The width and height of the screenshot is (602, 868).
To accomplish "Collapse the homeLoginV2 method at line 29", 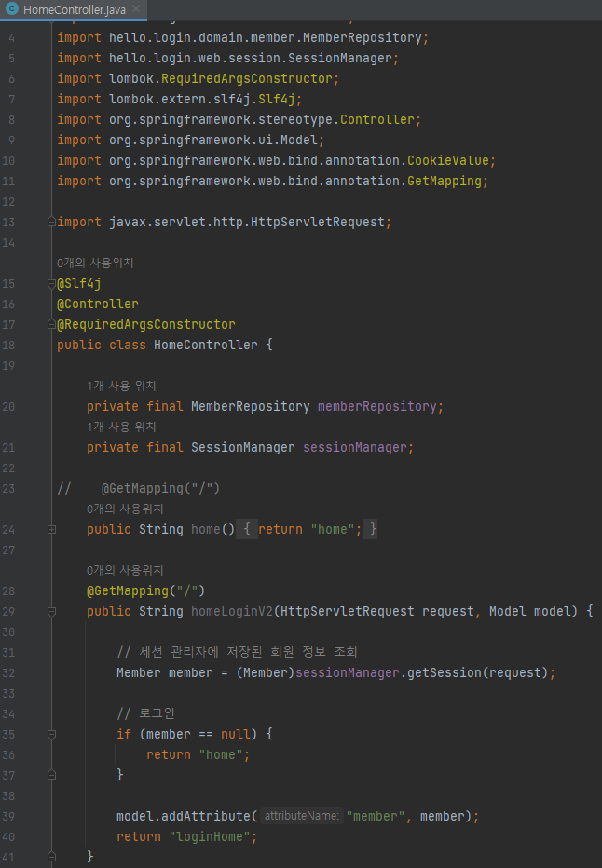I will coord(51,611).
